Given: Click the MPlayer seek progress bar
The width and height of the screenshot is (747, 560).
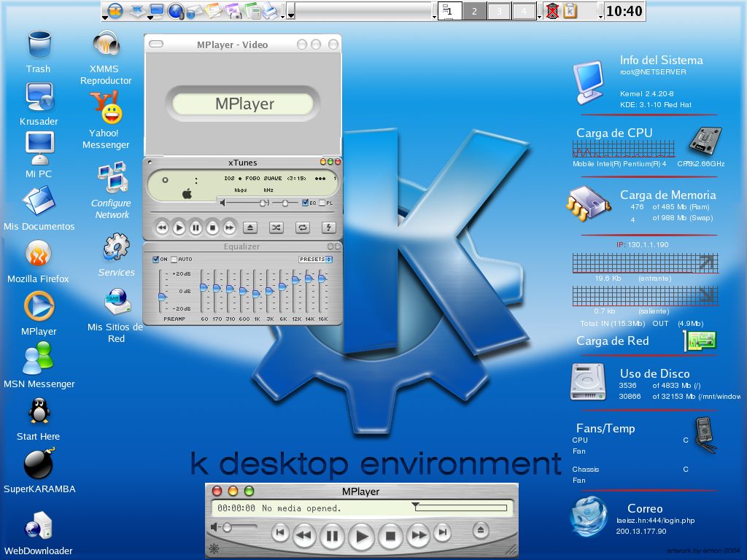Looking at the screenshot, I should (461, 507).
